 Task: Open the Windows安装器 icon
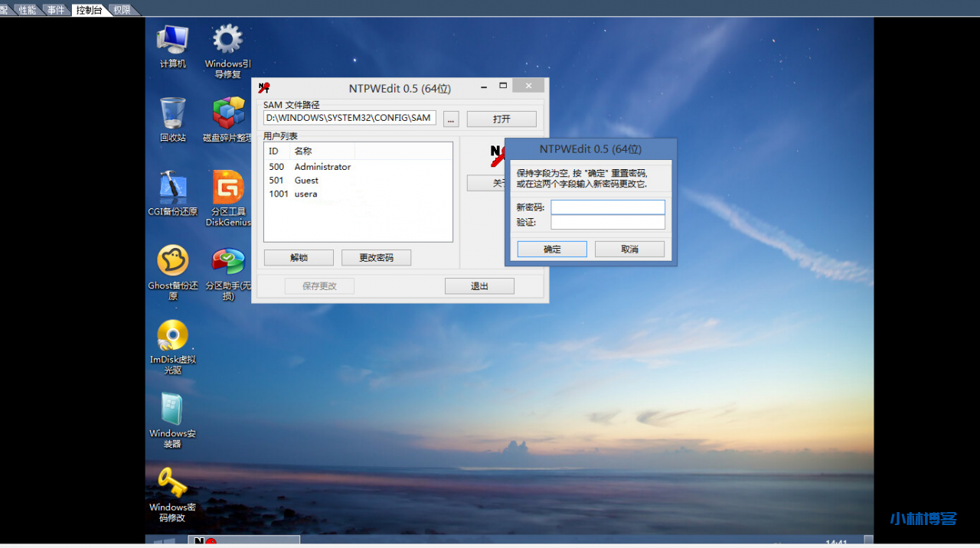coord(173,410)
